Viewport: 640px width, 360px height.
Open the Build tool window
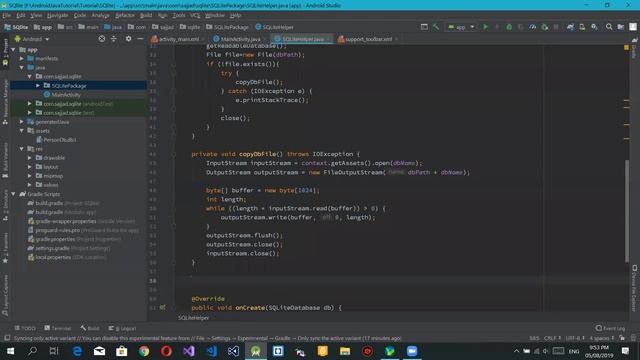pyautogui.click(x=90, y=328)
